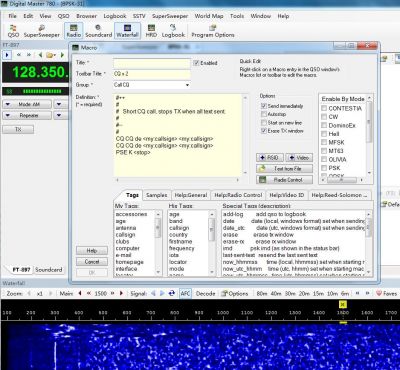Open the QSO toolbar icon
Screen dimensions: 400x370
coord(13,31)
